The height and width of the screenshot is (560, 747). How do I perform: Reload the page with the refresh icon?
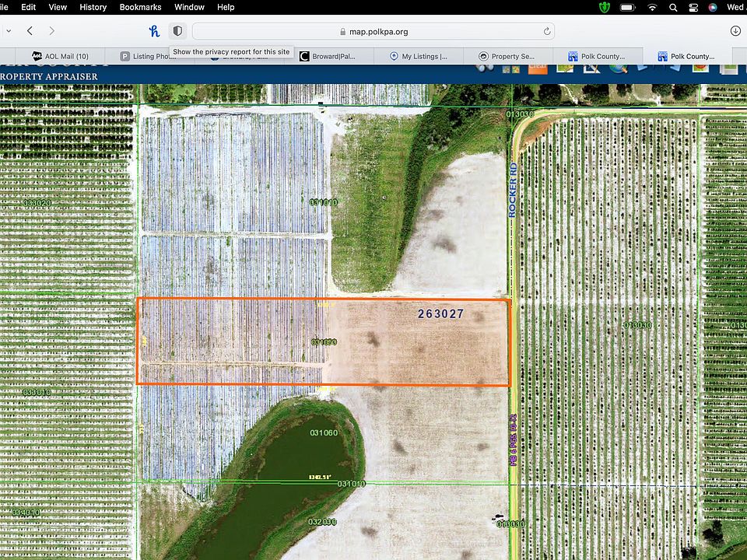548,32
